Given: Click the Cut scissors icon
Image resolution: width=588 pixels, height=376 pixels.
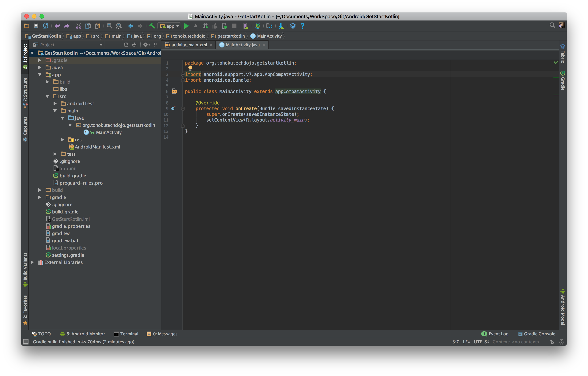Looking at the screenshot, I should point(78,26).
